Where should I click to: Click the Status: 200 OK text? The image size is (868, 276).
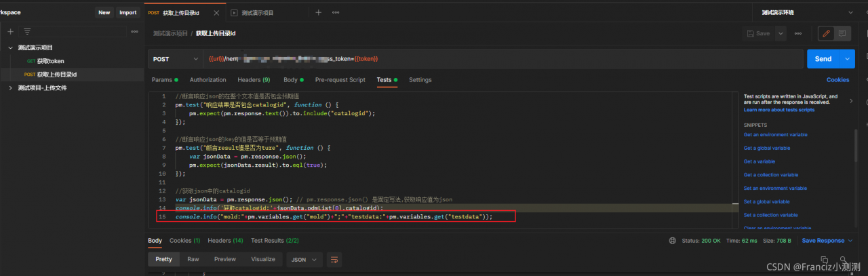click(x=703, y=240)
